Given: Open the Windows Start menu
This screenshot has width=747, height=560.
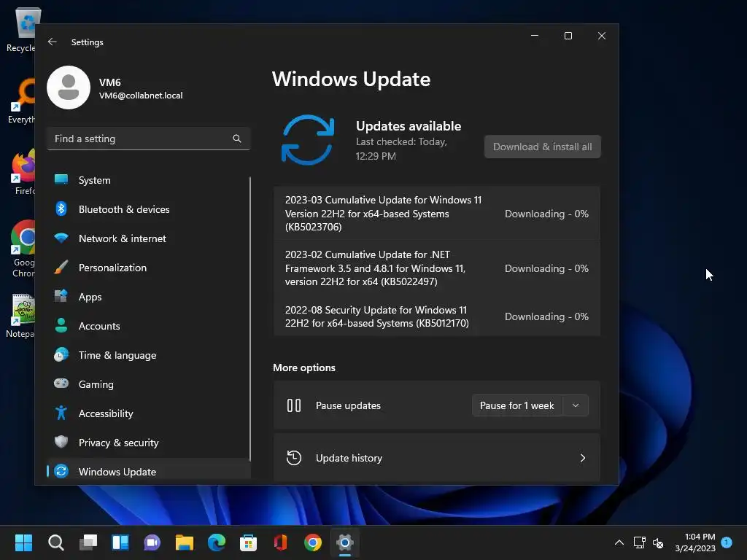Looking at the screenshot, I should click(x=23, y=542).
